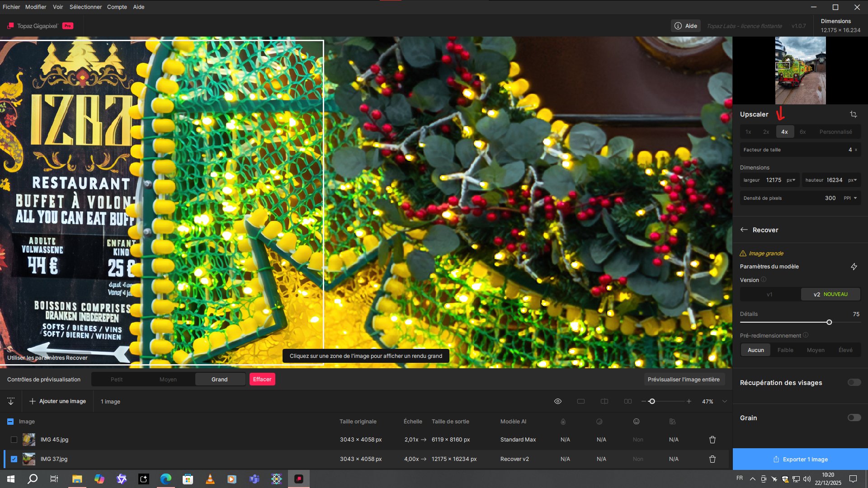Open the Sélectionner menu
Screen dimensions: 868x488
(x=85, y=7)
